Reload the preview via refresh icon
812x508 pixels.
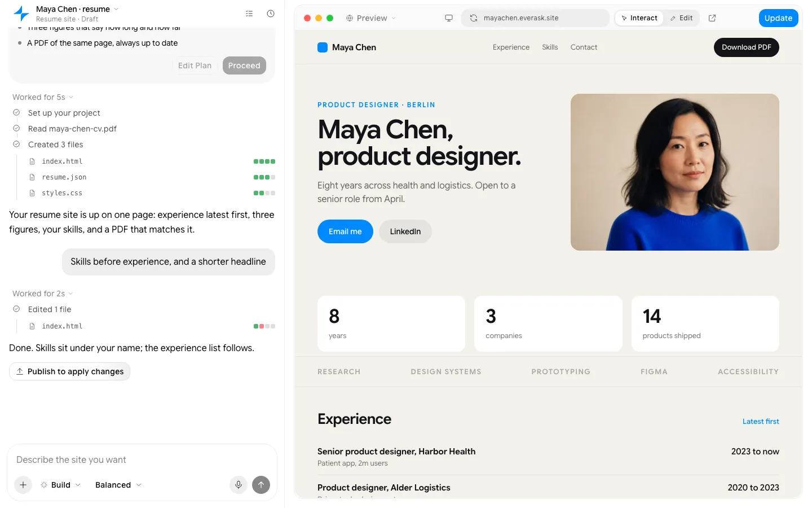tap(474, 18)
